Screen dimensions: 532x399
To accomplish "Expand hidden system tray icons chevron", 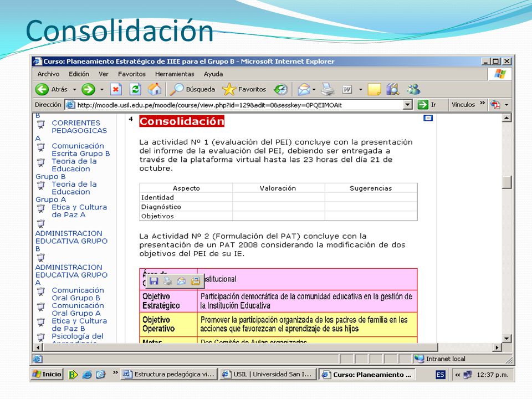I will pos(458,375).
